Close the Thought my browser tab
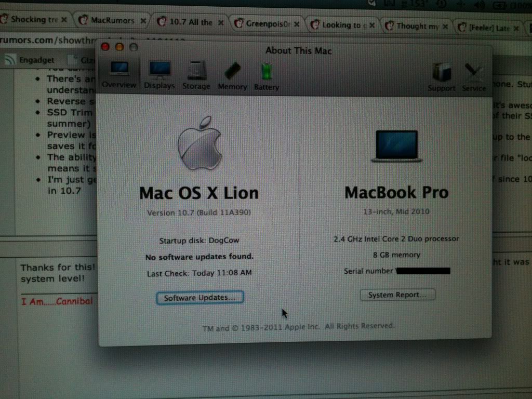 (445, 26)
